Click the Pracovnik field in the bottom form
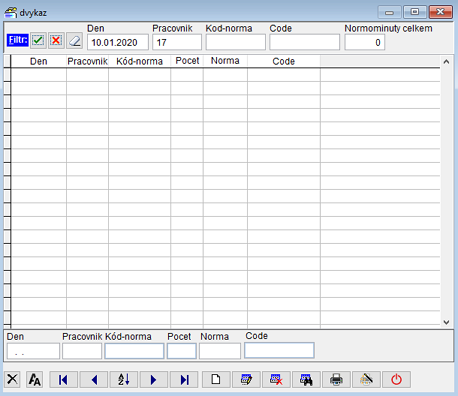Viewport: 458px width, 396px height. coord(82,351)
